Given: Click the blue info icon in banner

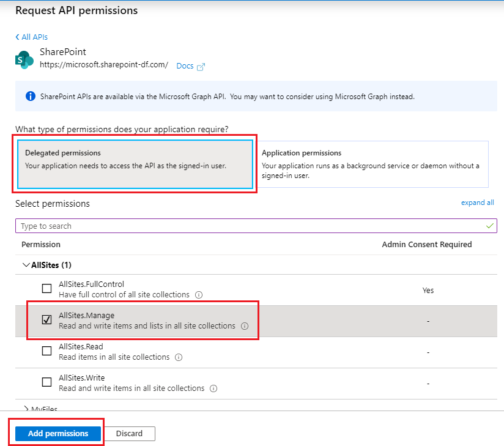Looking at the screenshot, I should [x=30, y=97].
